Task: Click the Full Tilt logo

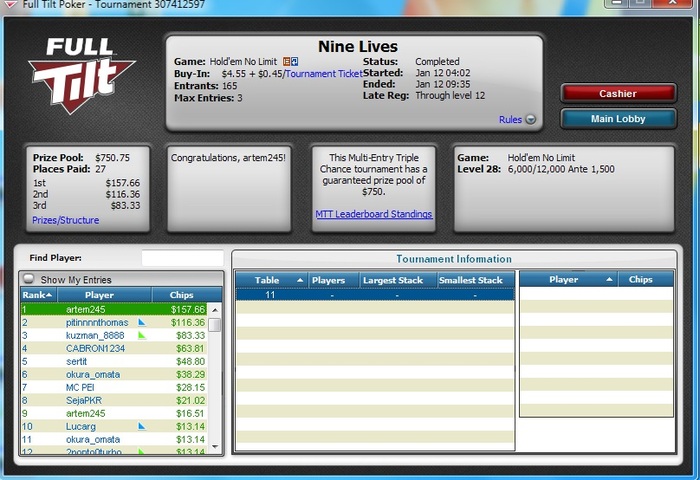Action: 82,75
